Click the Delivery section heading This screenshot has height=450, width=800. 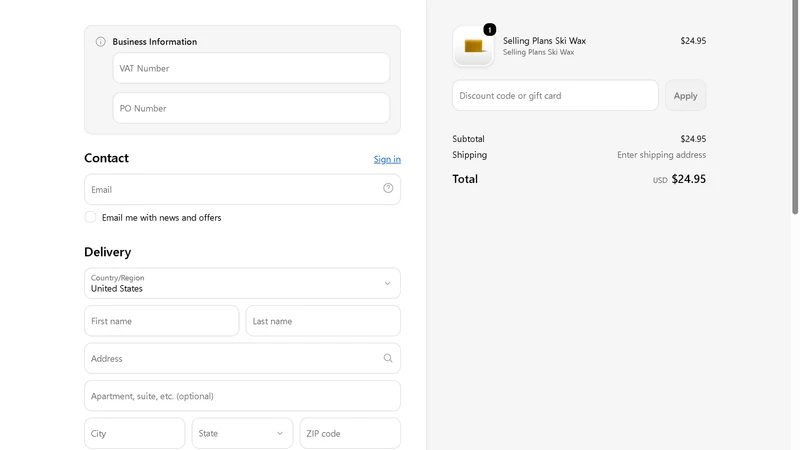click(x=108, y=252)
